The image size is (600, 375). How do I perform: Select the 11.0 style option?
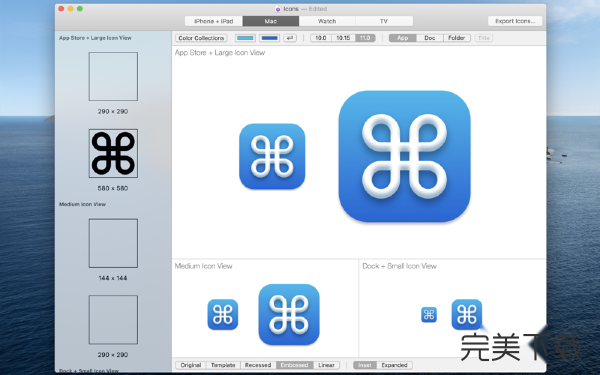pyautogui.click(x=365, y=38)
